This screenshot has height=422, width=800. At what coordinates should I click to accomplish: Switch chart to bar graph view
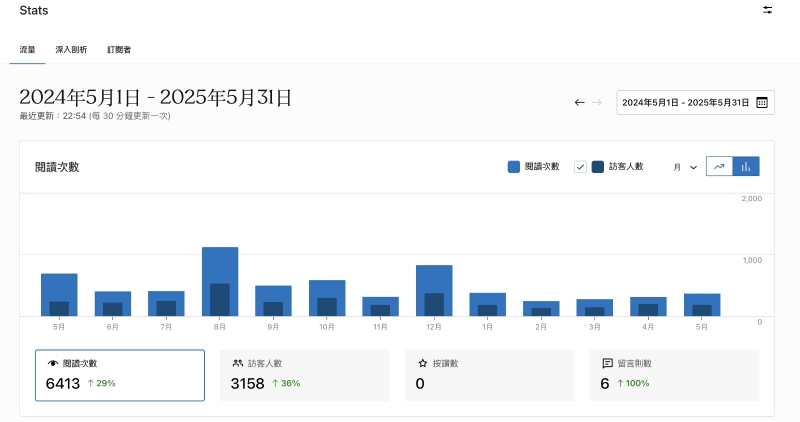point(746,167)
